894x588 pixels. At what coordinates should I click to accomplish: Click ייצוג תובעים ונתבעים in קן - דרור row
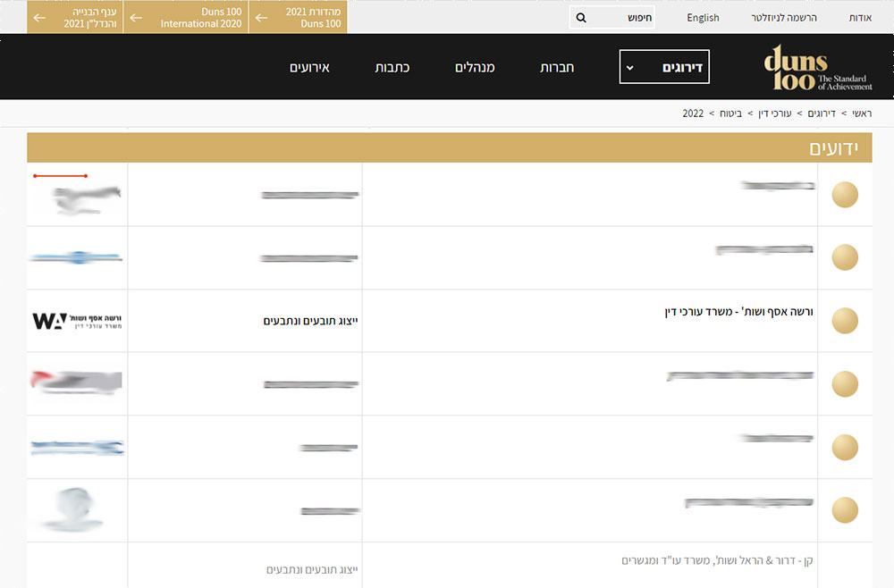point(312,569)
